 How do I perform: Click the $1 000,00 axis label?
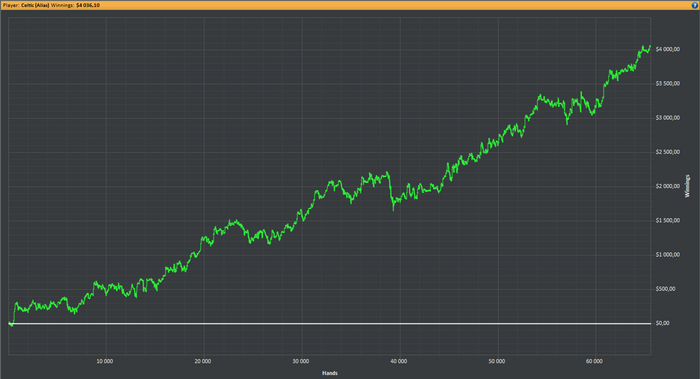click(x=668, y=255)
